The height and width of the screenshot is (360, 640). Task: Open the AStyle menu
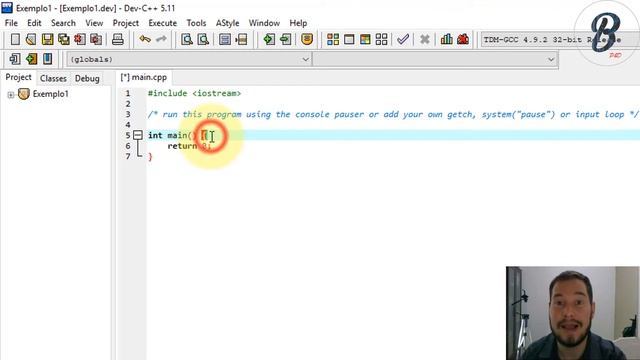click(227, 23)
